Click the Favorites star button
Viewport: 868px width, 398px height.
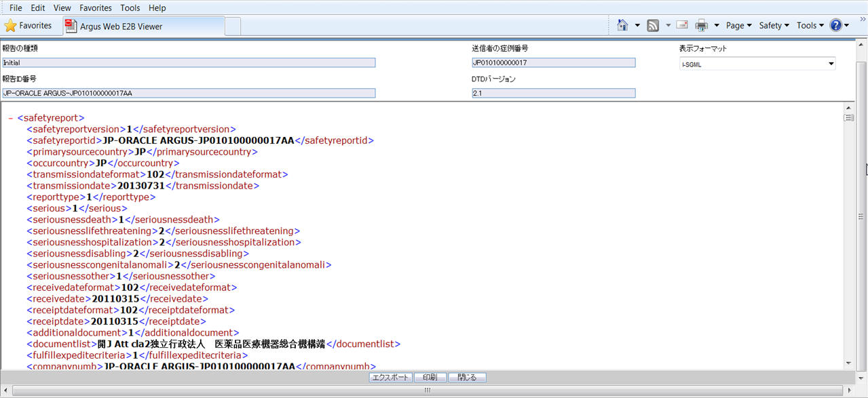click(x=29, y=26)
